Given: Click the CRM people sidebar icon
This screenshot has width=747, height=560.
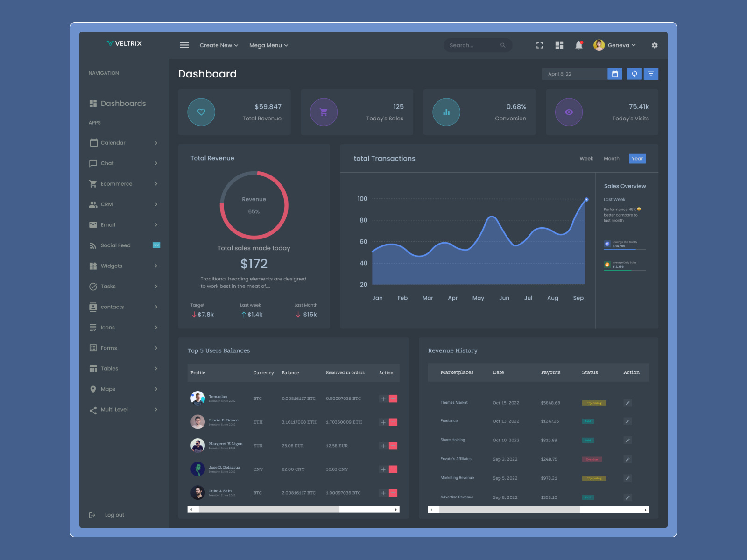Looking at the screenshot, I should tap(93, 204).
